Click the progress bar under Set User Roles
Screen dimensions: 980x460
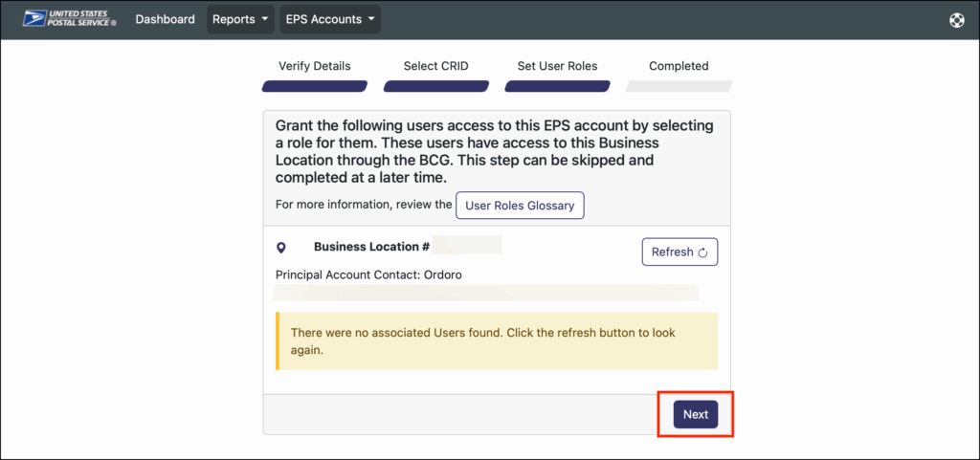557,86
